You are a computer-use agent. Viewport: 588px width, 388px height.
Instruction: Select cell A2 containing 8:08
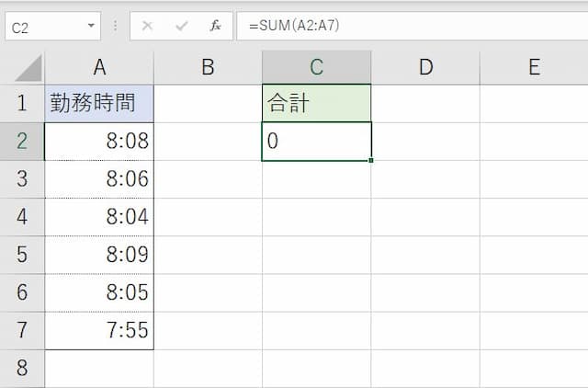(98, 142)
